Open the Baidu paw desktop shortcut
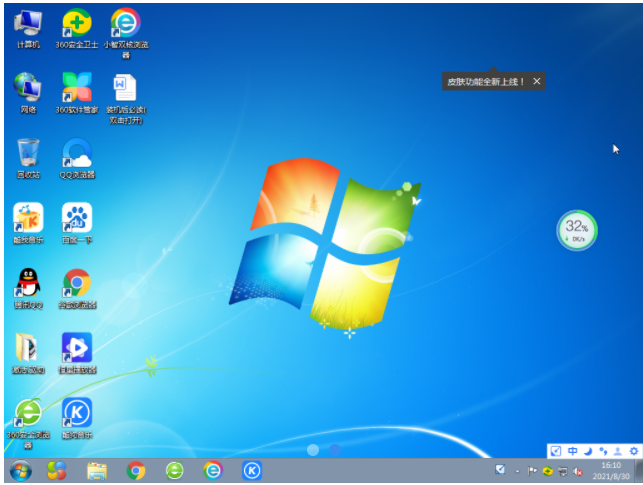This screenshot has height=485, width=643. (x=77, y=218)
